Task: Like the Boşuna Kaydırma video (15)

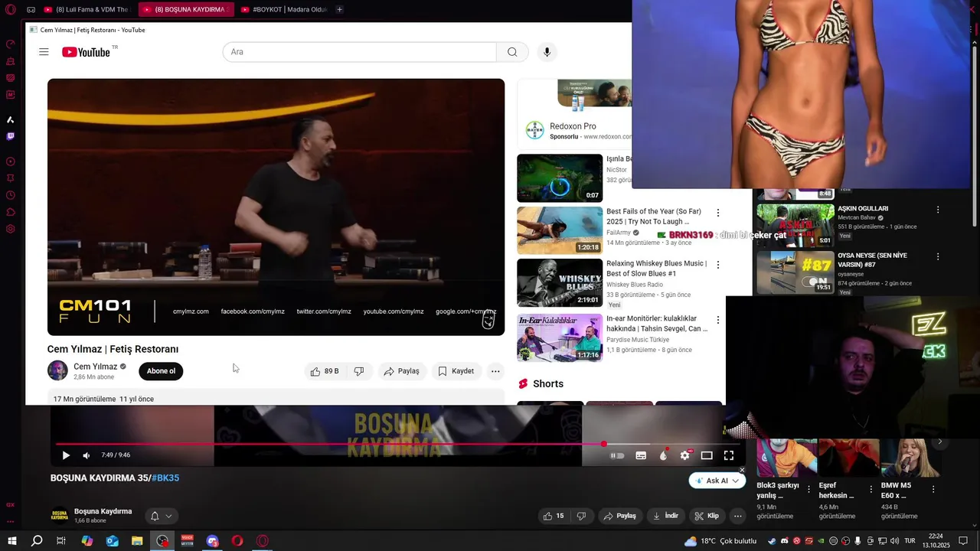Action: pyautogui.click(x=554, y=516)
